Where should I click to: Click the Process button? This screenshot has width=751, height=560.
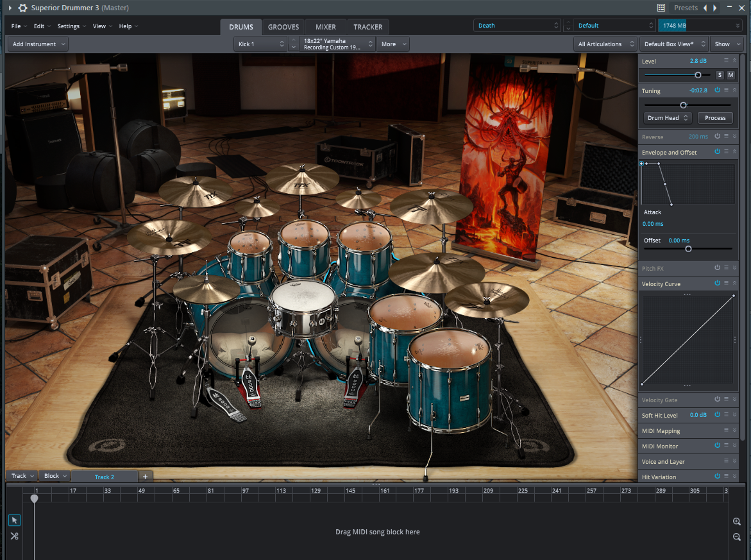[715, 118]
